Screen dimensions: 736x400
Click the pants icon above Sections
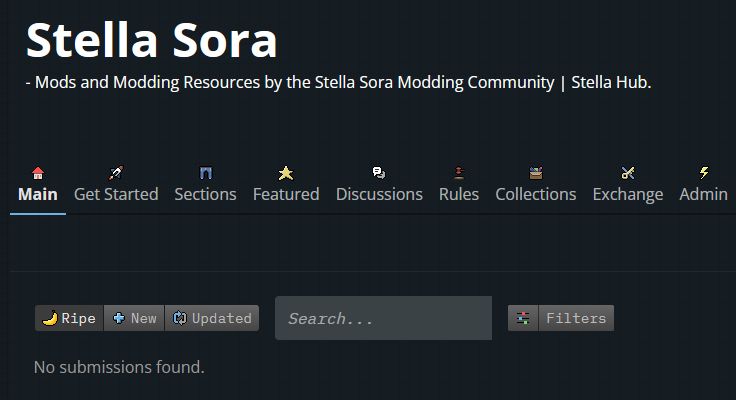206,173
